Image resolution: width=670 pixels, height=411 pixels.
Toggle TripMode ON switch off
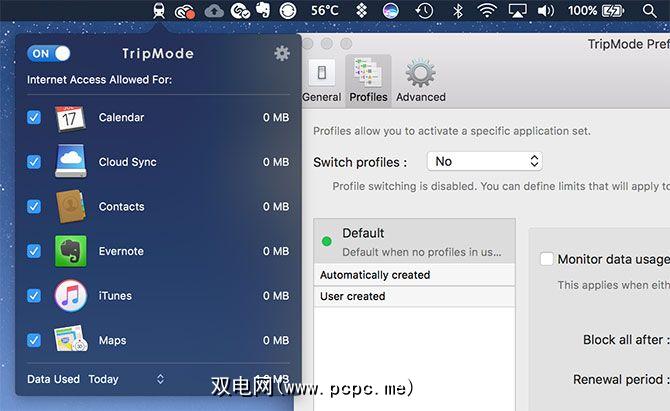click(x=49, y=54)
